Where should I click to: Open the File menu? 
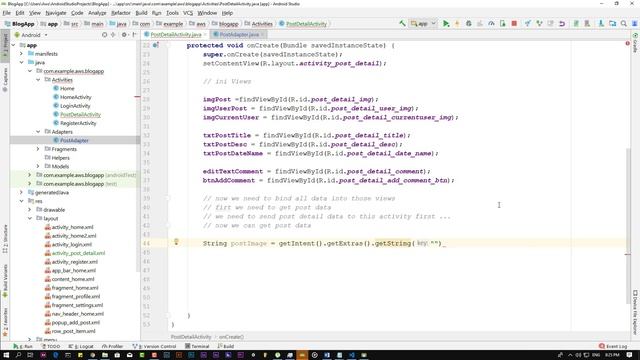7,13
